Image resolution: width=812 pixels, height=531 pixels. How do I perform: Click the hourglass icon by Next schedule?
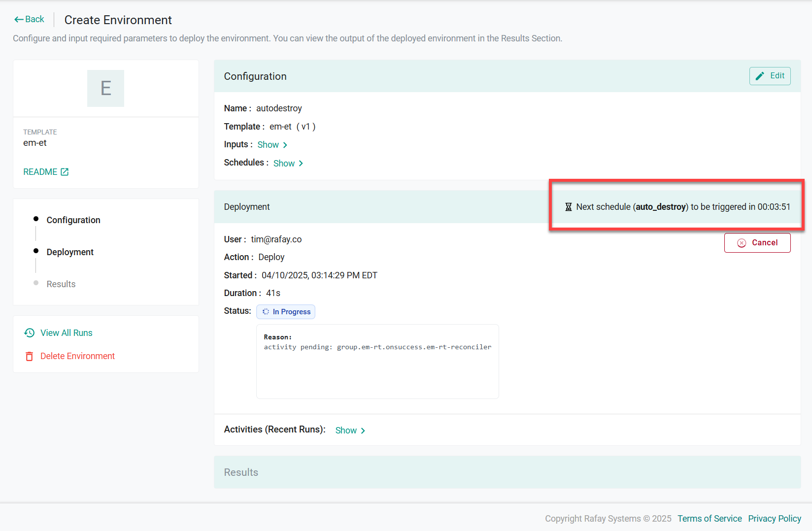(x=568, y=207)
